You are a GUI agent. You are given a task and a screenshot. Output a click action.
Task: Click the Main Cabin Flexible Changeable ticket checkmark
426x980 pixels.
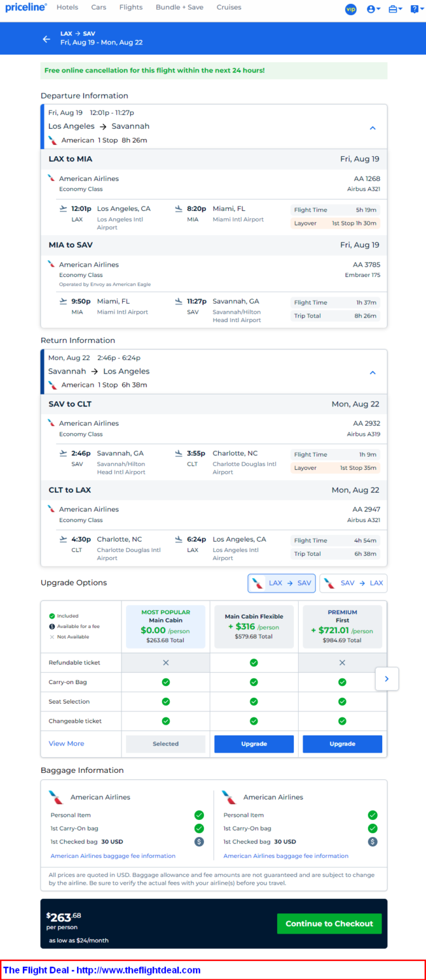point(254,721)
